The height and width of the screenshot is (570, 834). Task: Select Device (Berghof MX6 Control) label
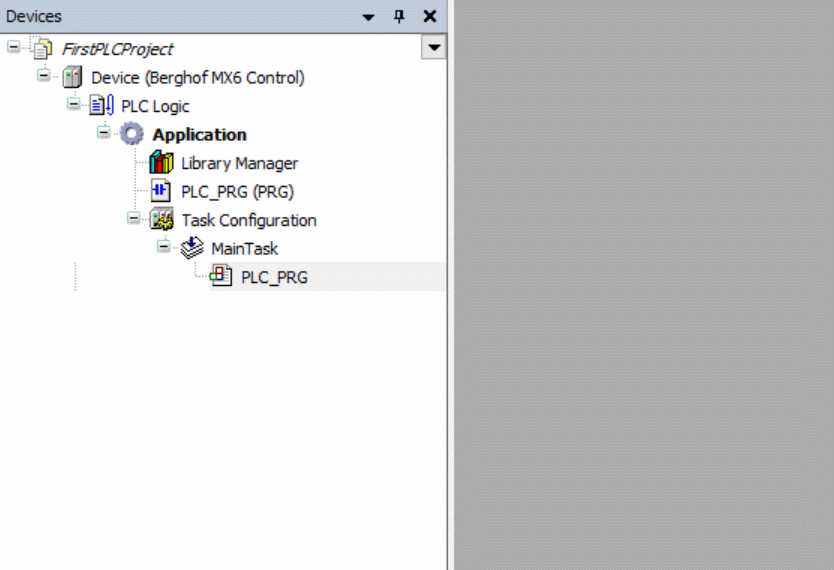(198, 78)
